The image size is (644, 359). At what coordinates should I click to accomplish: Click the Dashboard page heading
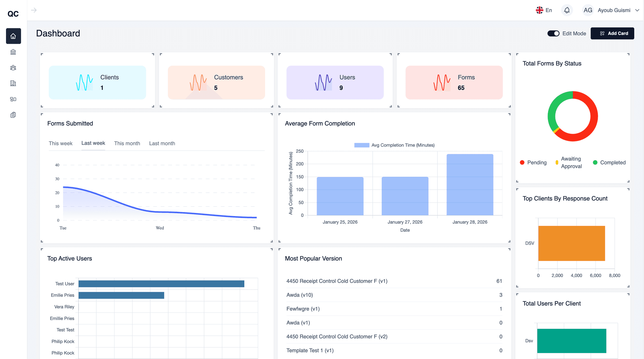58,33
